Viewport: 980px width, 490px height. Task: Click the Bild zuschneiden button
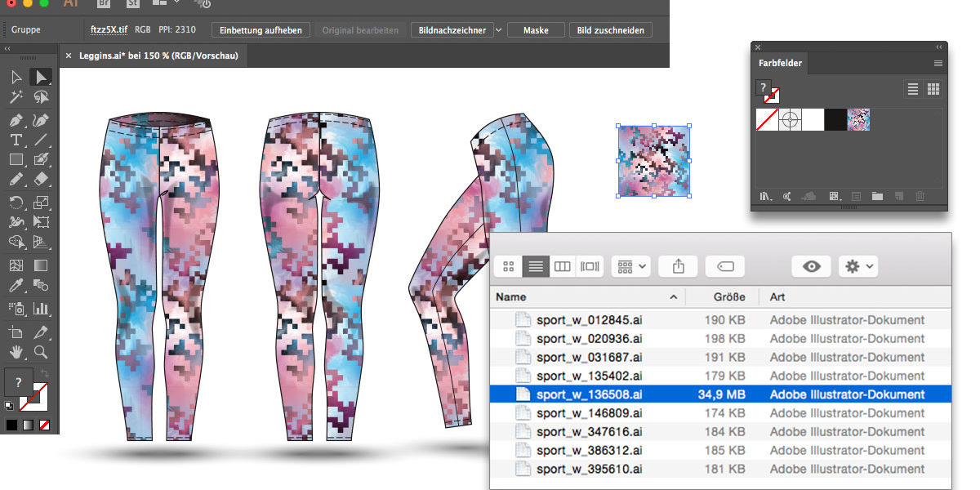(610, 30)
